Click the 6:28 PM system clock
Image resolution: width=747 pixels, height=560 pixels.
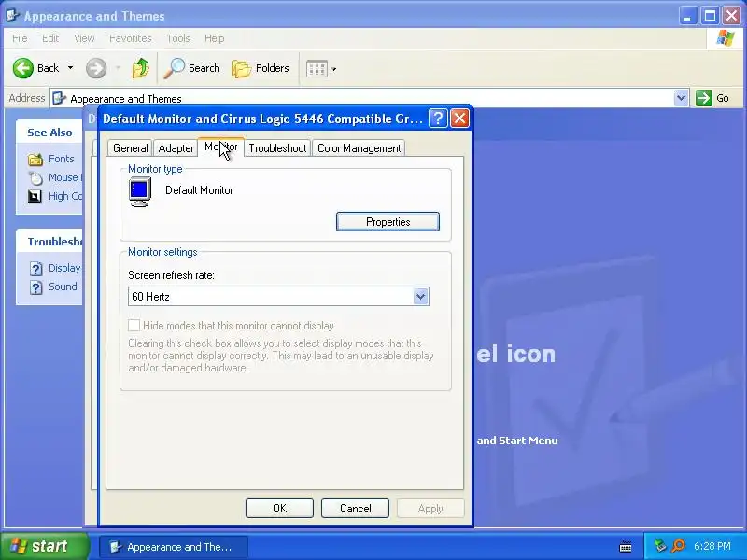tap(712, 546)
